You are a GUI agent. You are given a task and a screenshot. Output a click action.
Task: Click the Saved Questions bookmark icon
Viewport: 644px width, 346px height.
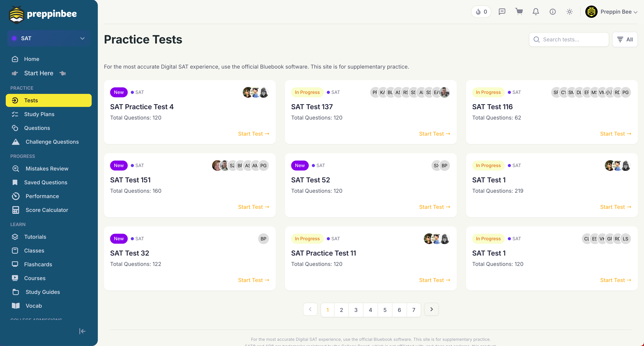(x=15, y=182)
